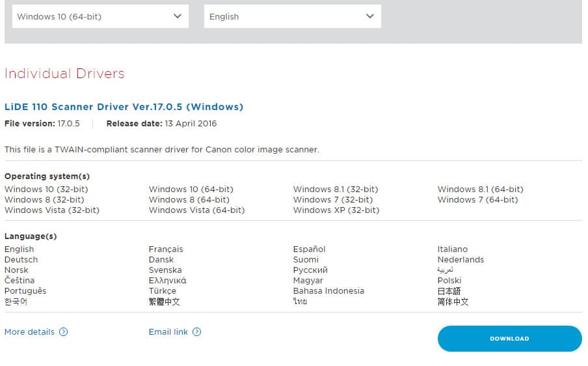Click the More details link text
The image size is (588, 366).
(x=29, y=332)
